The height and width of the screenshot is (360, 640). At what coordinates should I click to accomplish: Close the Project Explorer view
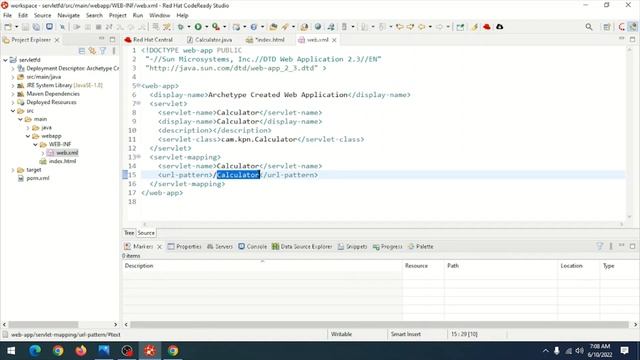57,40
